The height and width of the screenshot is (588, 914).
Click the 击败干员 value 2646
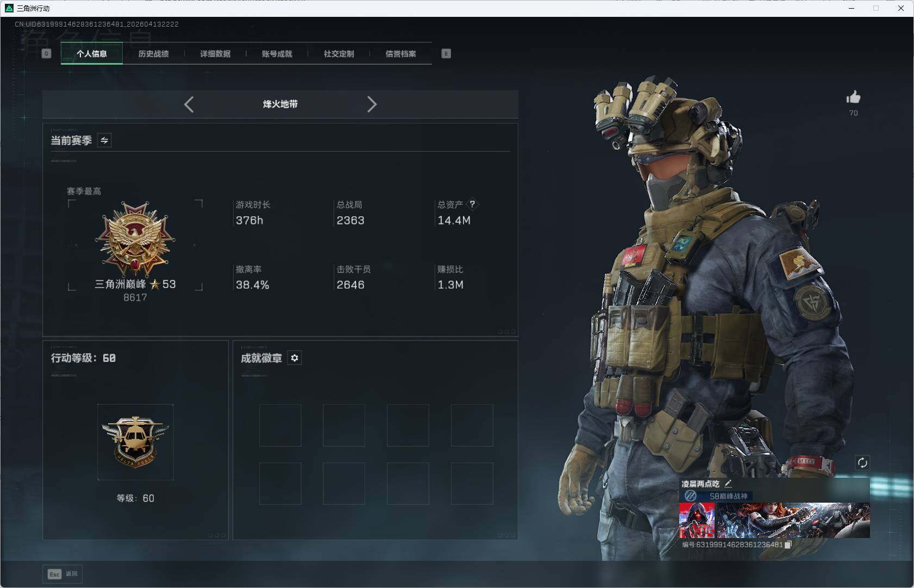(x=350, y=285)
